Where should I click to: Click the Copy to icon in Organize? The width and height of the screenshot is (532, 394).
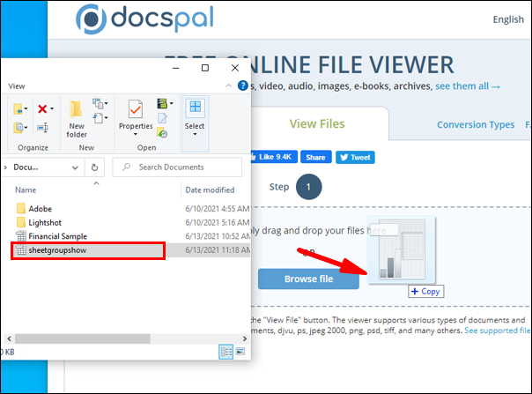click(x=18, y=128)
